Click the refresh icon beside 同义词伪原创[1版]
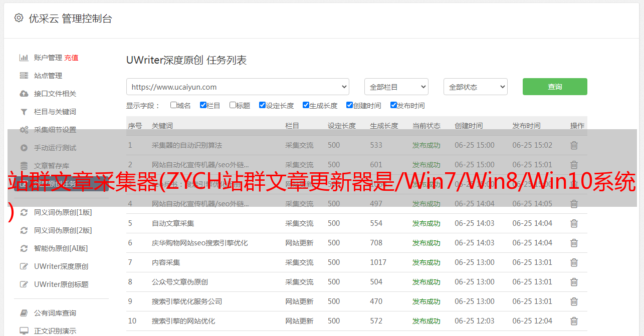This screenshot has width=644, height=336. click(x=24, y=212)
